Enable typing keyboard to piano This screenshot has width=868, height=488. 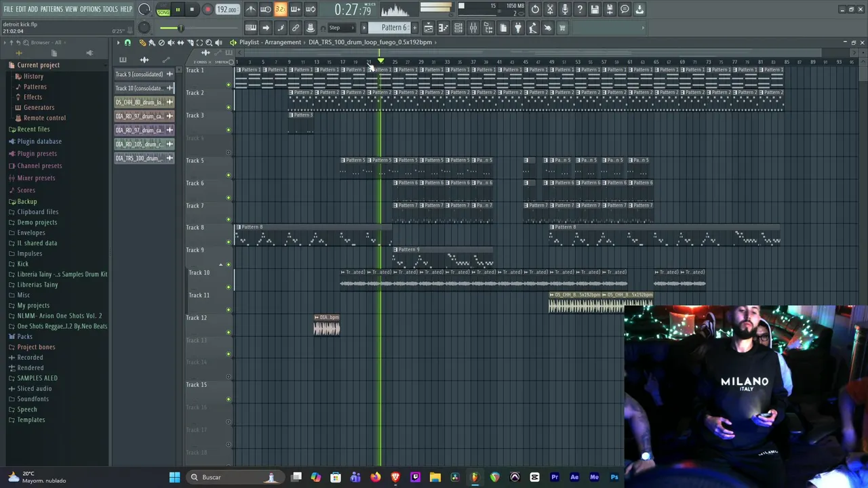pos(251,28)
